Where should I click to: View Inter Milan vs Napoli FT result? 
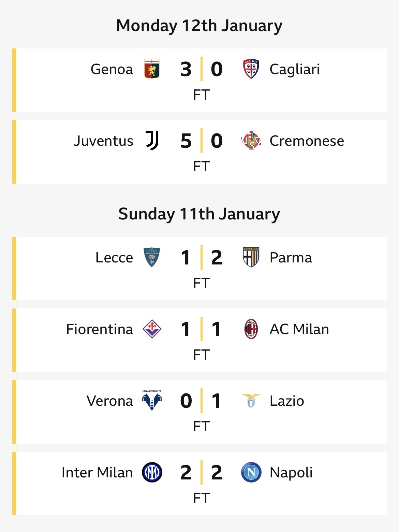click(201, 498)
